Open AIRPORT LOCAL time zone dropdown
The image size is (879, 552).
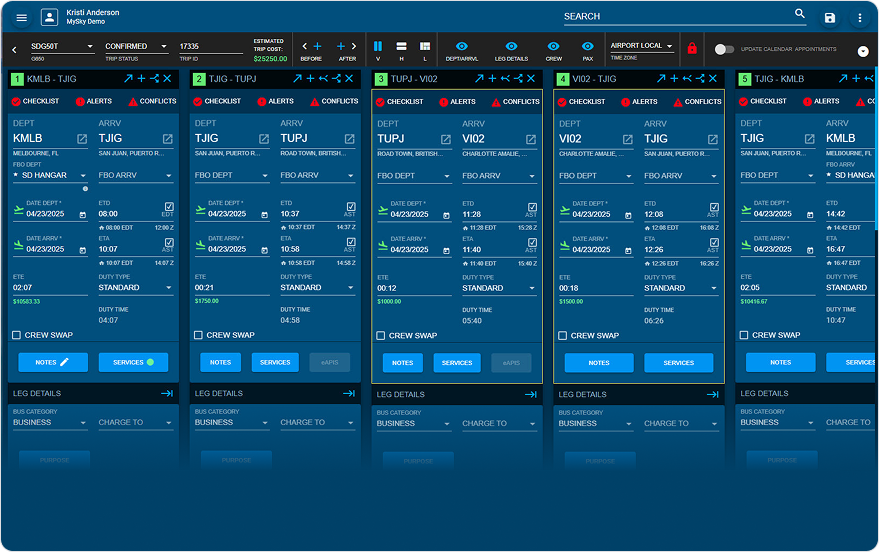642,46
